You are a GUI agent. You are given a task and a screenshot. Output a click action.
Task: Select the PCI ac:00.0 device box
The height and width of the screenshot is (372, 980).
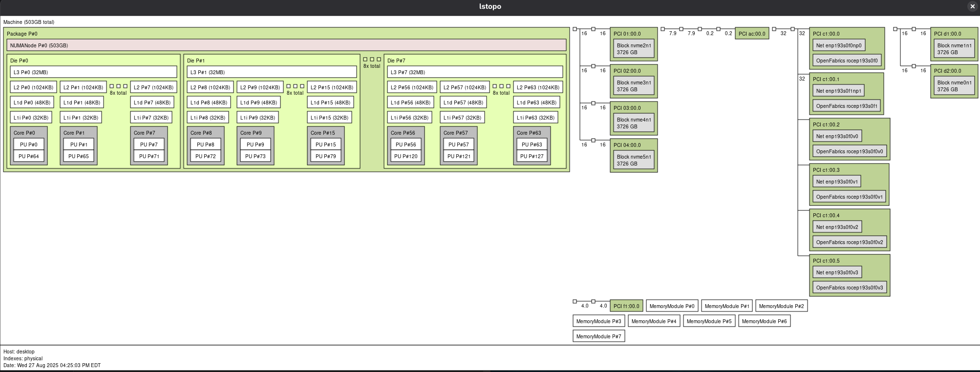[752, 34]
